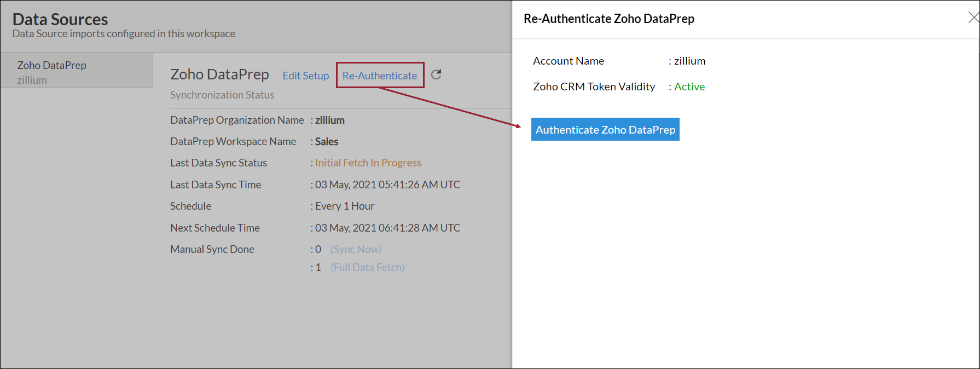Open the Edit Setup link
The image size is (980, 369).
(305, 76)
